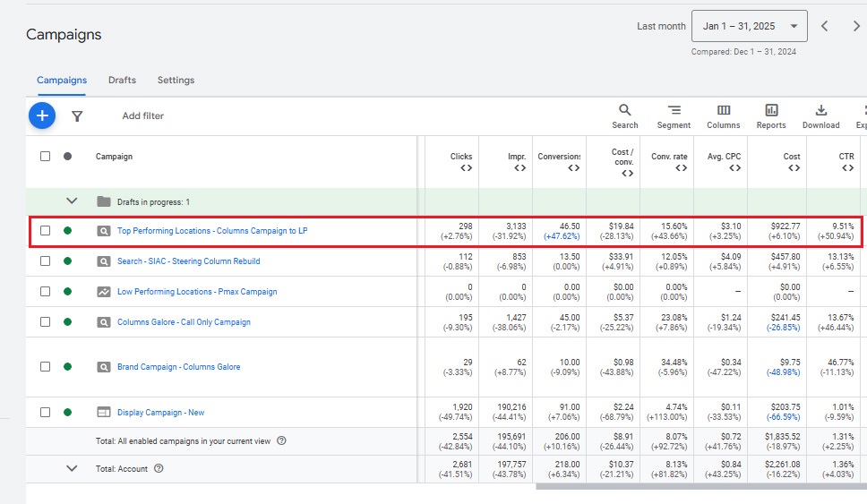
Task: Open Brand Campaign - Columns Galore link
Action: click(x=178, y=367)
